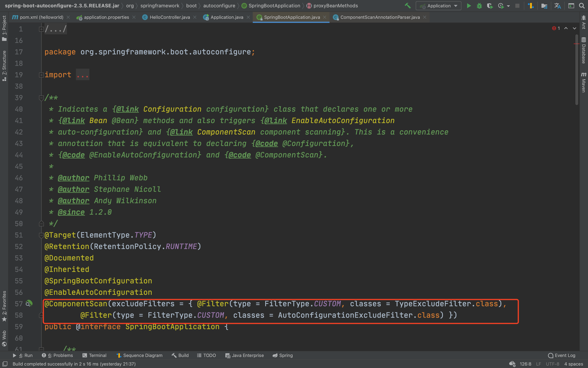Toggle tool window bars icon in status bar
The width and height of the screenshot is (588, 368).
pyautogui.click(x=5, y=364)
